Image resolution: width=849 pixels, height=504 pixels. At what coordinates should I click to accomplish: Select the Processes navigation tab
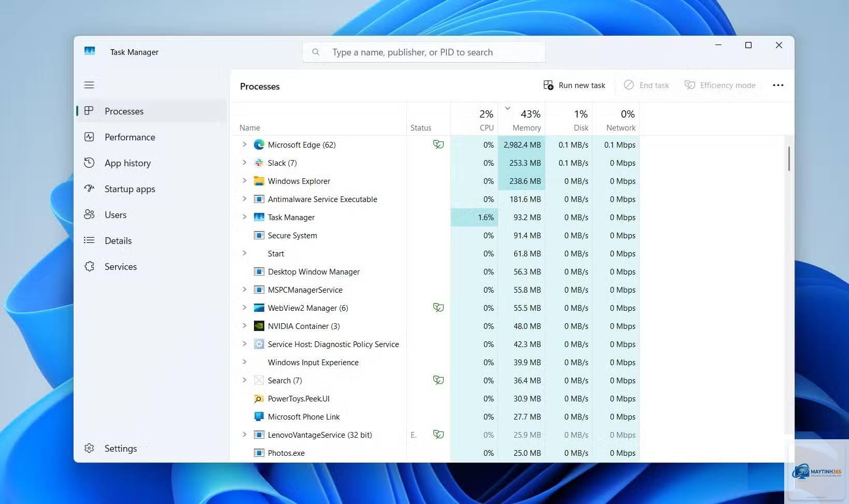151,111
